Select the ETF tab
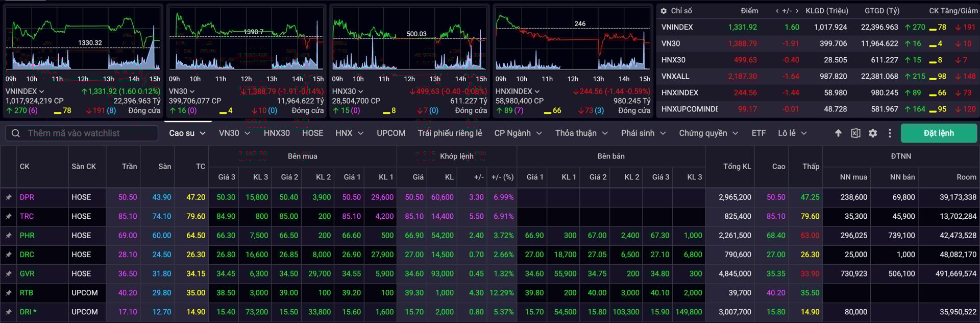Viewport: 980px width, 323px height. [758, 133]
